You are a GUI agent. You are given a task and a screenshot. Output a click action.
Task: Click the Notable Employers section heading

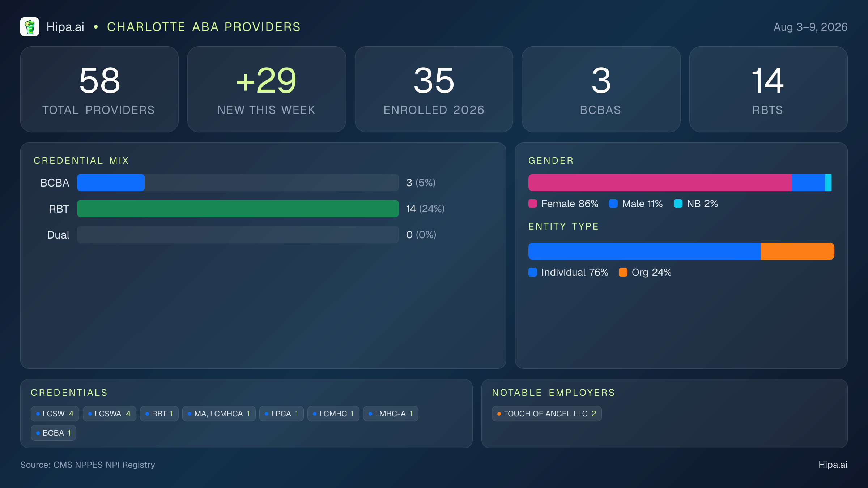point(553,393)
